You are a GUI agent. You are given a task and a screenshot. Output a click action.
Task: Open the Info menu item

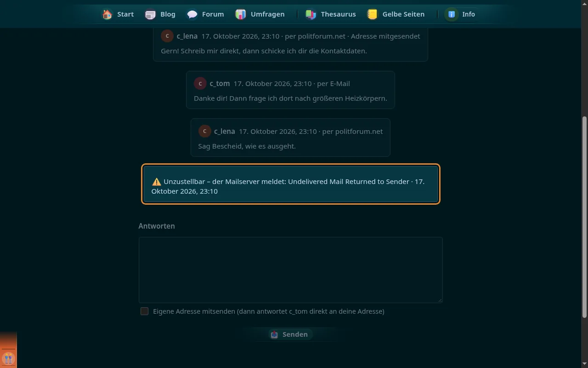pyautogui.click(x=461, y=14)
